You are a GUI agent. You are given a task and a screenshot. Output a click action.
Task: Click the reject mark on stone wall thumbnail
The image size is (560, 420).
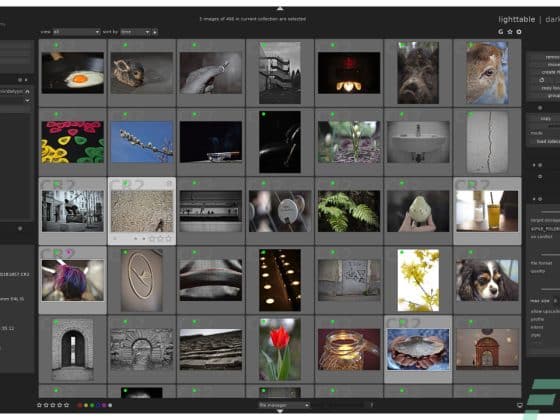tap(115, 238)
